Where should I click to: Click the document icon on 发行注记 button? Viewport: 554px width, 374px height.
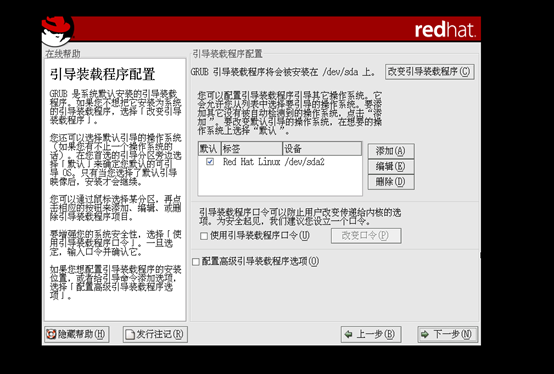[x=130, y=334]
